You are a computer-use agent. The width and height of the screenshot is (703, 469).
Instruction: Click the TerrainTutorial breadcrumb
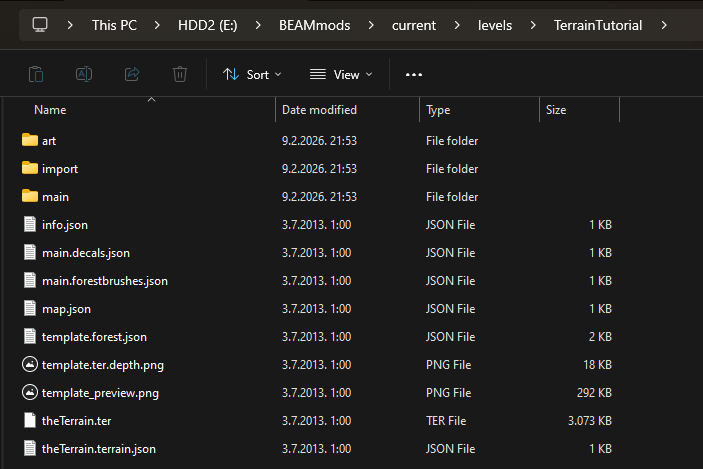point(598,25)
